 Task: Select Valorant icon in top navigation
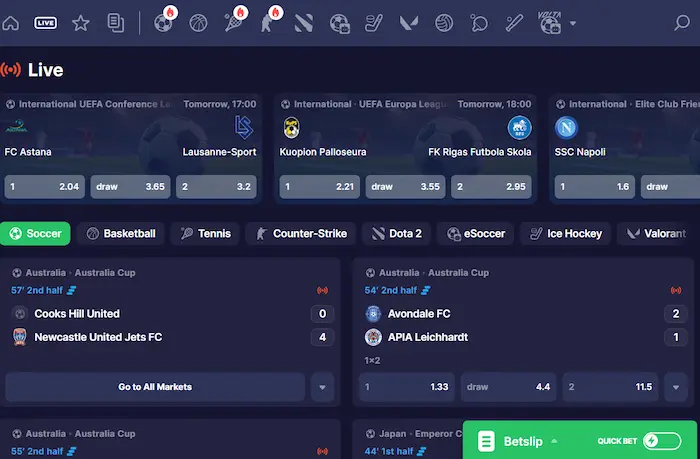tap(409, 23)
